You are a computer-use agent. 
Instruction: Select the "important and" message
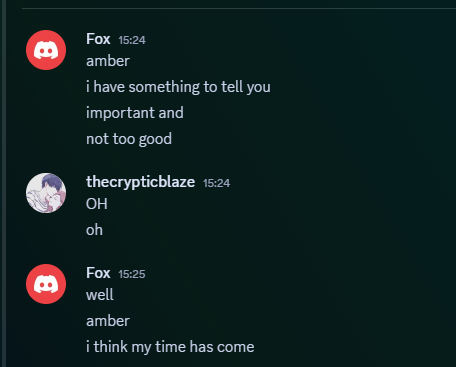click(135, 113)
